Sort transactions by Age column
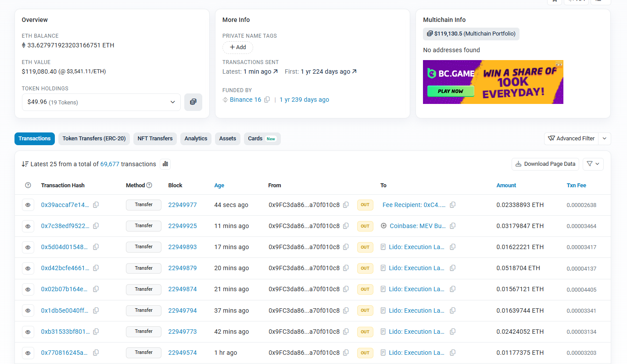This screenshot has height=364, width=627. pos(219,185)
